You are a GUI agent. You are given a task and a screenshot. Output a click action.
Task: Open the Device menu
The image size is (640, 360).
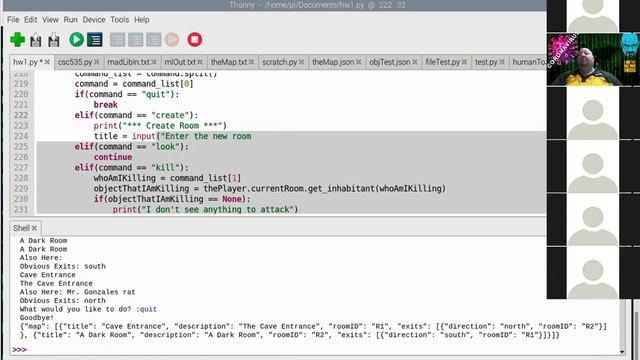[94, 20]
